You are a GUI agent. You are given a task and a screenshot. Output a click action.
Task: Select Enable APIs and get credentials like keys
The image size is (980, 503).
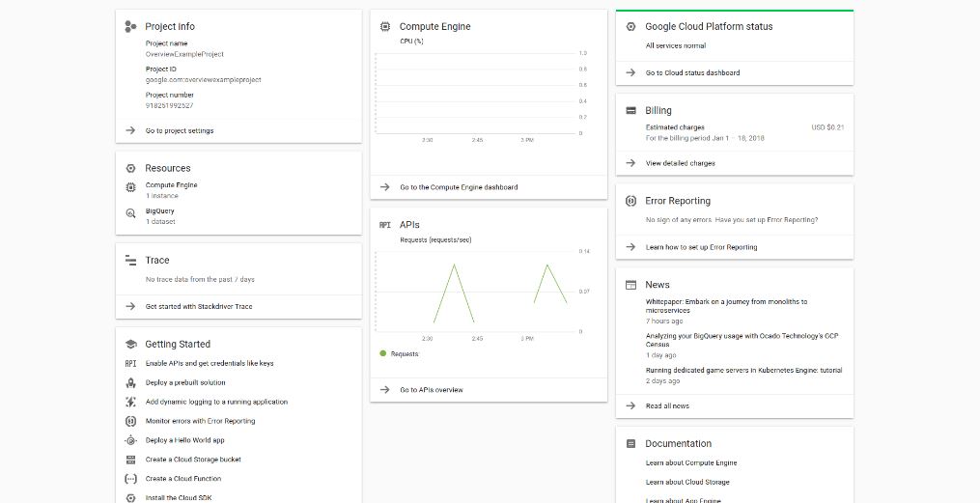click(210, 363)
